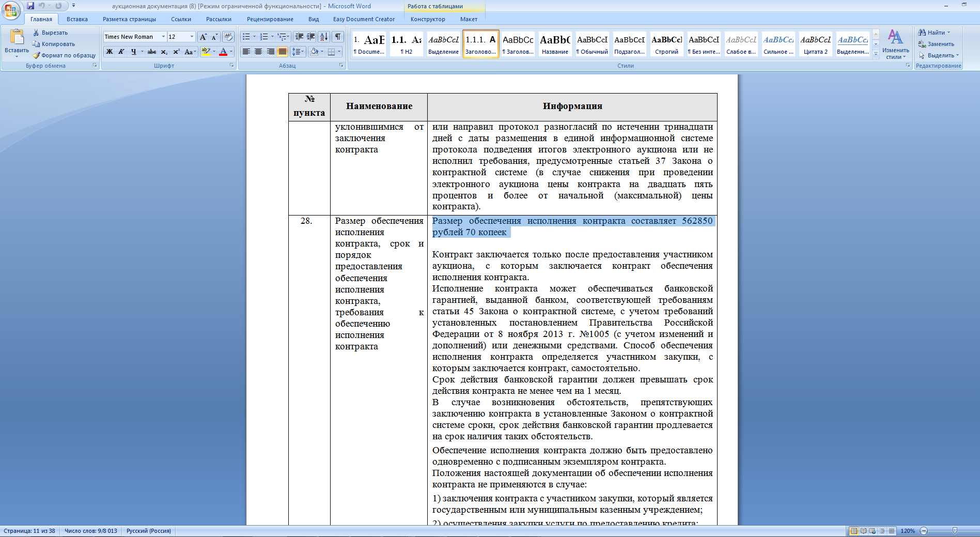Apply the Название style from styles gallery

click(555, 44)
